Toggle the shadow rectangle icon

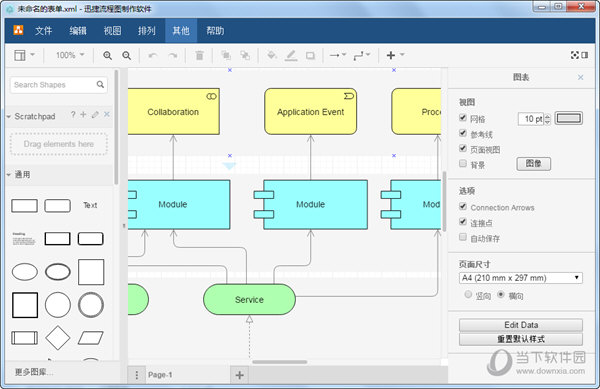pyautogui.click(x=310, y=56)
